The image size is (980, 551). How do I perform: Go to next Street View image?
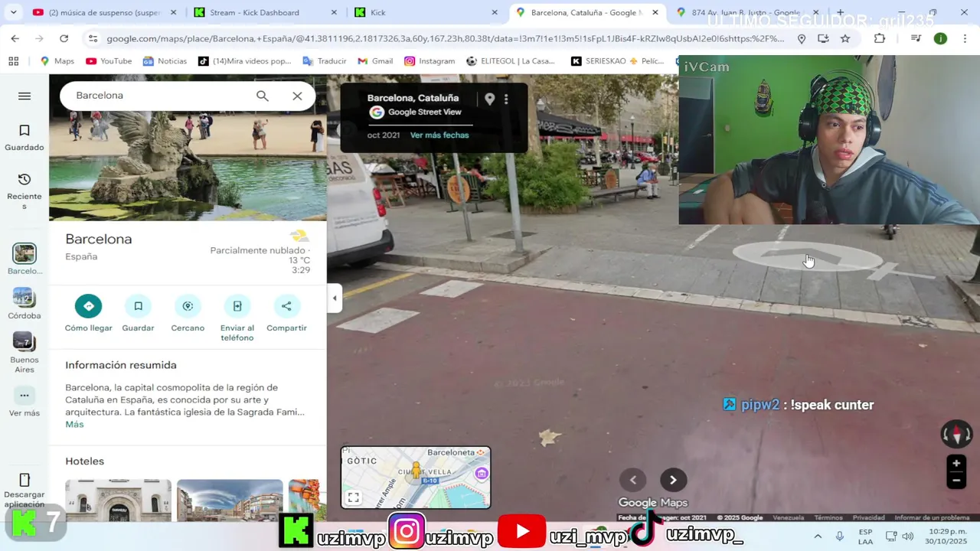point(673,480)
